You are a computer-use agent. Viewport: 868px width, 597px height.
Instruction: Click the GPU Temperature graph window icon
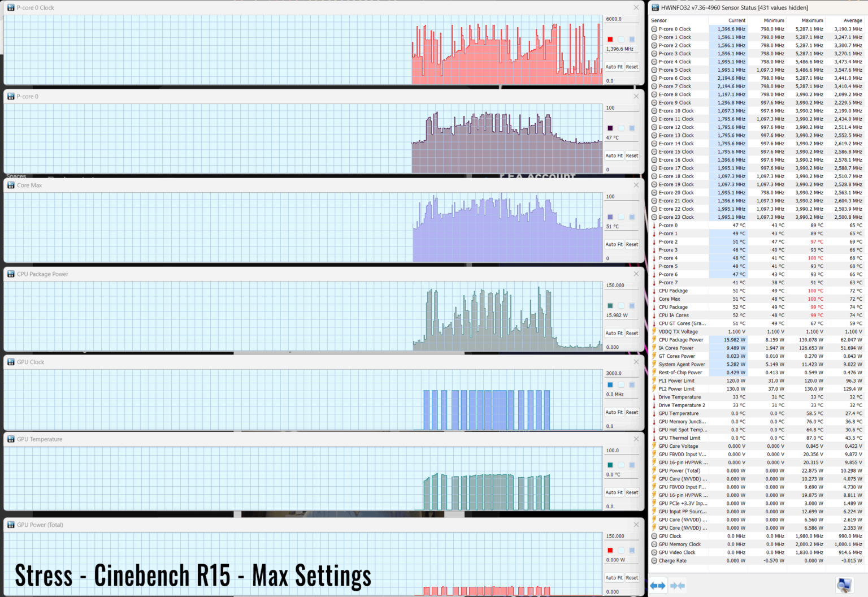point(11,439)
